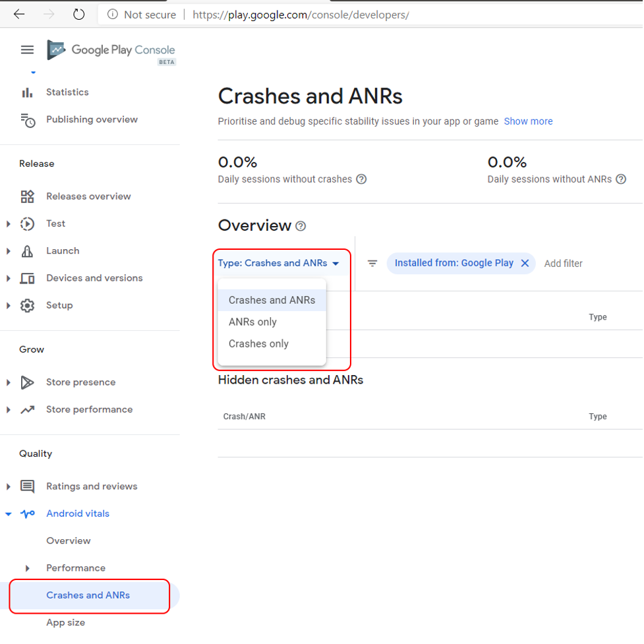Expand the Devices and versions section
Viewport: 644px width, 644px height.
point(9,278)
